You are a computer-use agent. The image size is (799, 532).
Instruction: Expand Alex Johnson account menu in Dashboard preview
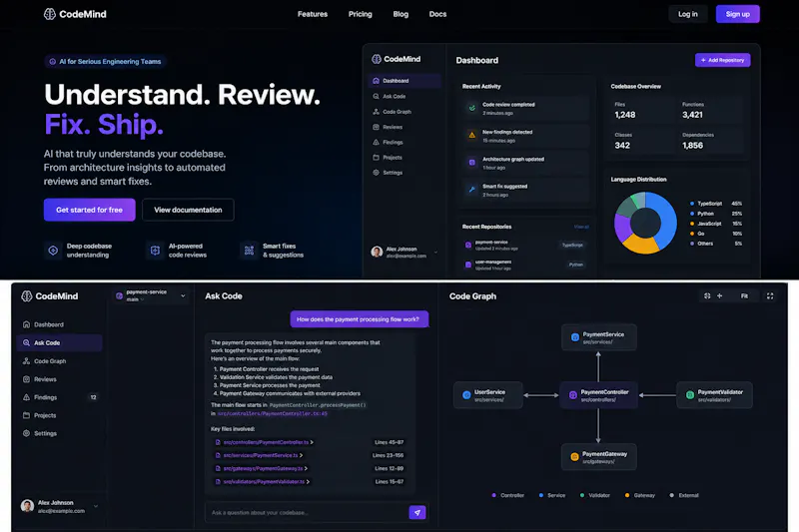pyautogui.click(x=435, y=252)
